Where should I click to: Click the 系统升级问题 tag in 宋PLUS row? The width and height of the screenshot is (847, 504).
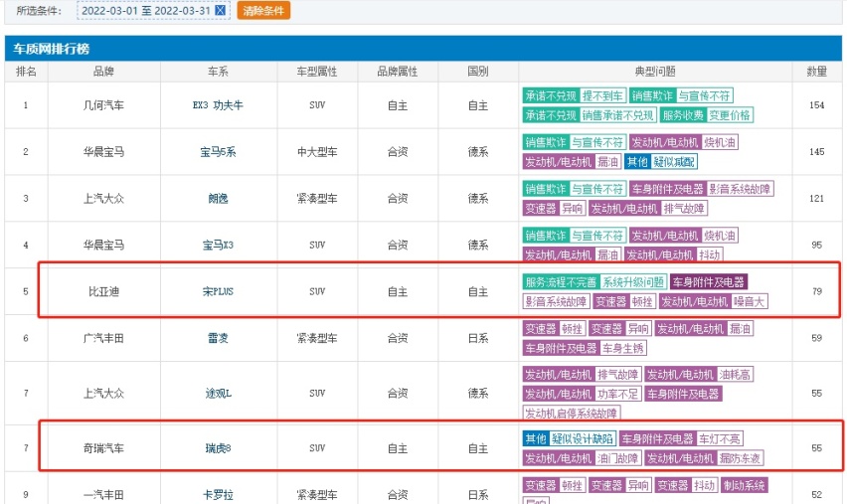tap(633, 281)
